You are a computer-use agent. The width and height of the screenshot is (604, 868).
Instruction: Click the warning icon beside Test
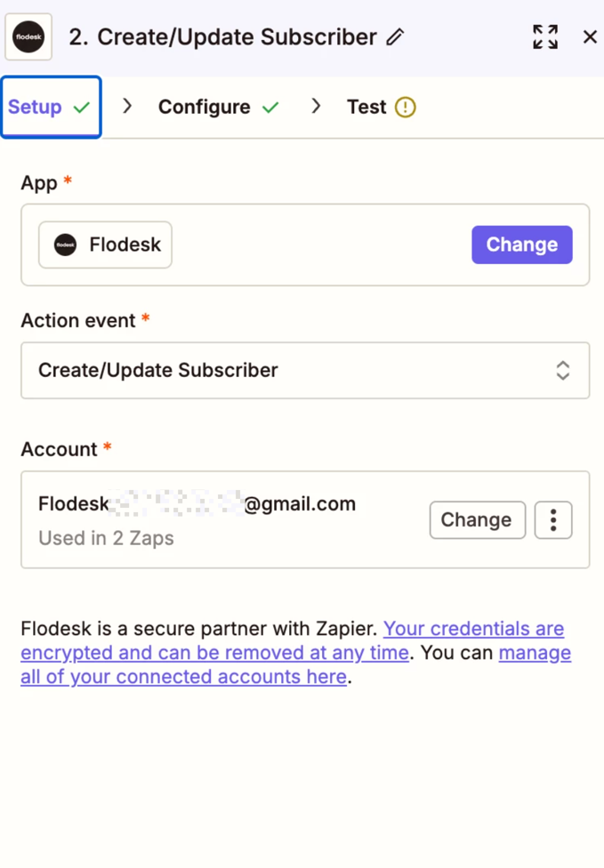(x=405, y=108)
